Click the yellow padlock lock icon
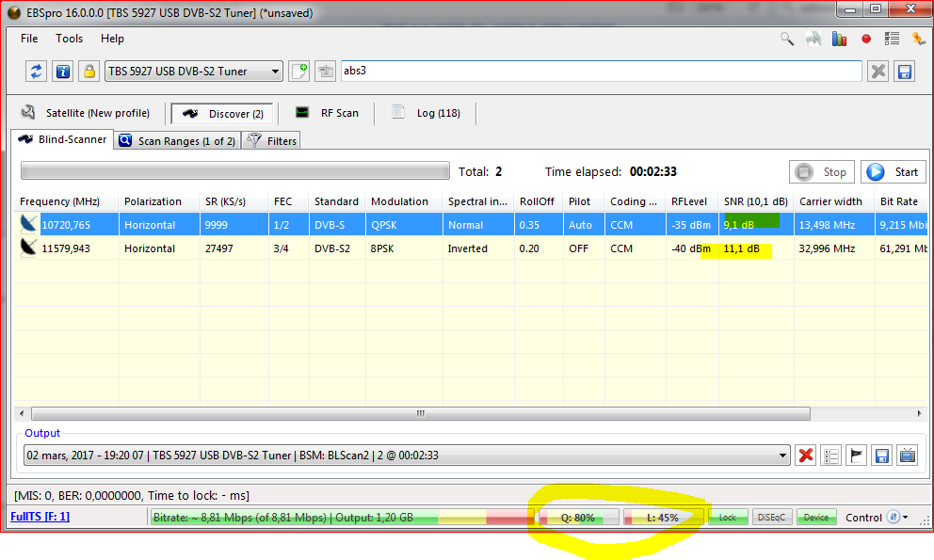This screenshot has width=934, height=560. coord(89,72)
